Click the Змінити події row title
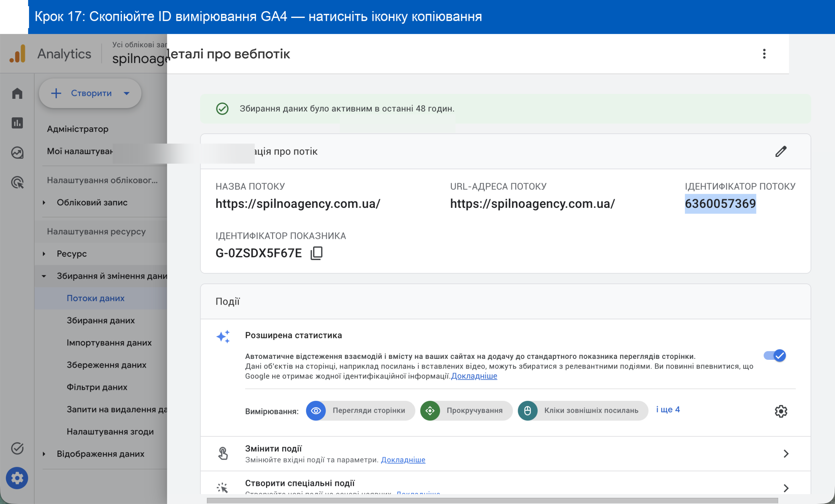Image resolution: width=835 pixels, height=504 pixels. click(273, 449)
